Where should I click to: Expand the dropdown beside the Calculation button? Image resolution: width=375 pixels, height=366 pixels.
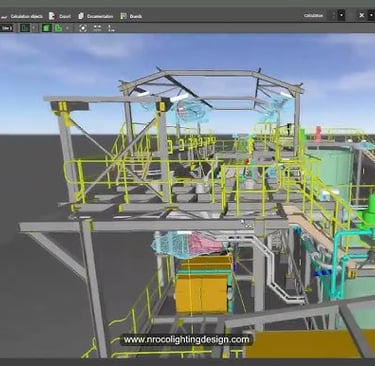pos(341,15)
